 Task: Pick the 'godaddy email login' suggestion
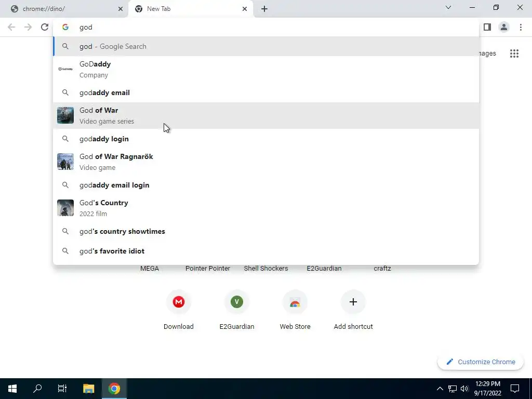[266, 185]
